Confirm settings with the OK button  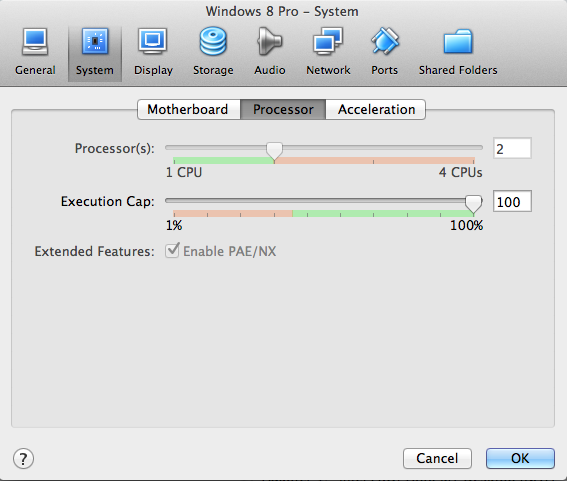[x=520, y=459]
